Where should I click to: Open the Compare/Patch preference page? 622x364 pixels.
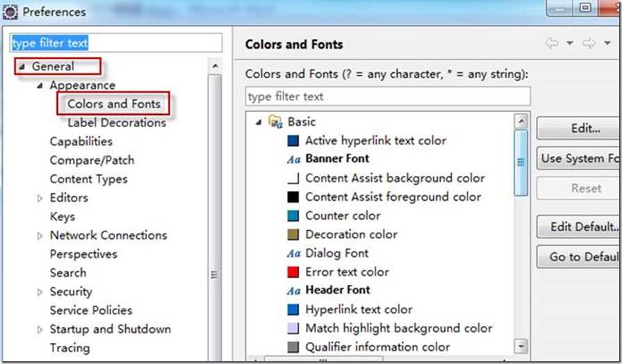[x=92, y=160]
